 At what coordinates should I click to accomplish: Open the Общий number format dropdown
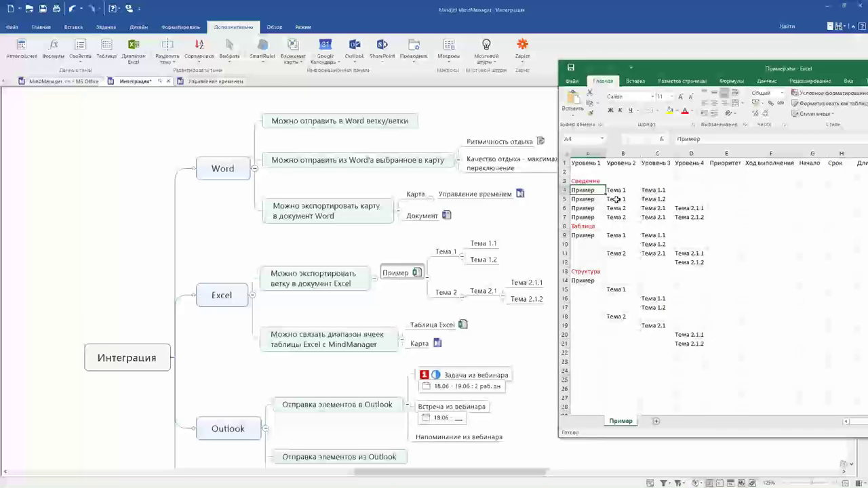pyautogui.click(x=782, y=93)
